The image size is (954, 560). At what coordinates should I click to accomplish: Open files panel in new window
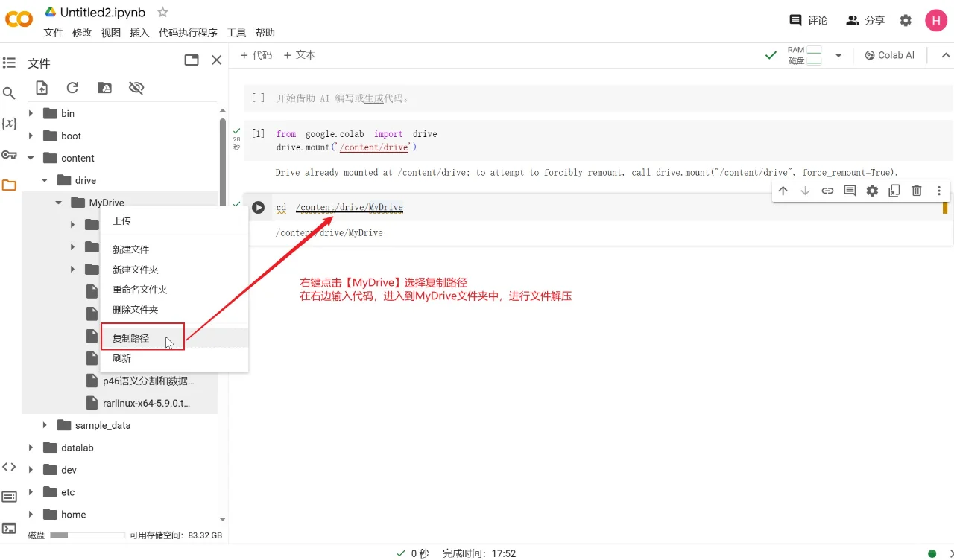point(192,60)
